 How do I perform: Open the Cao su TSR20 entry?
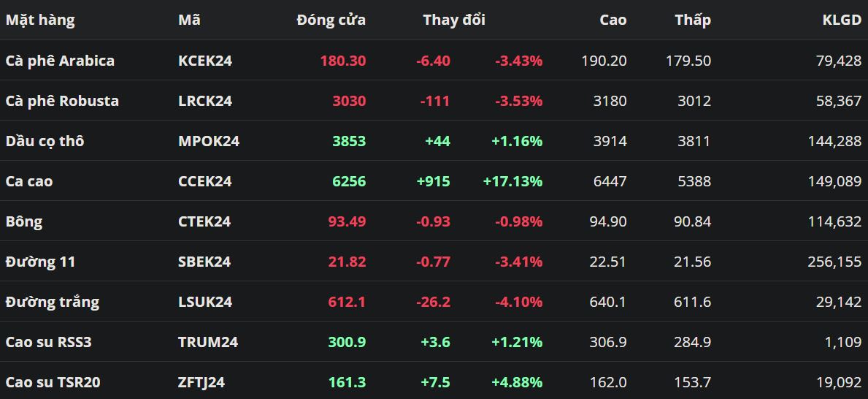point(51,382)
